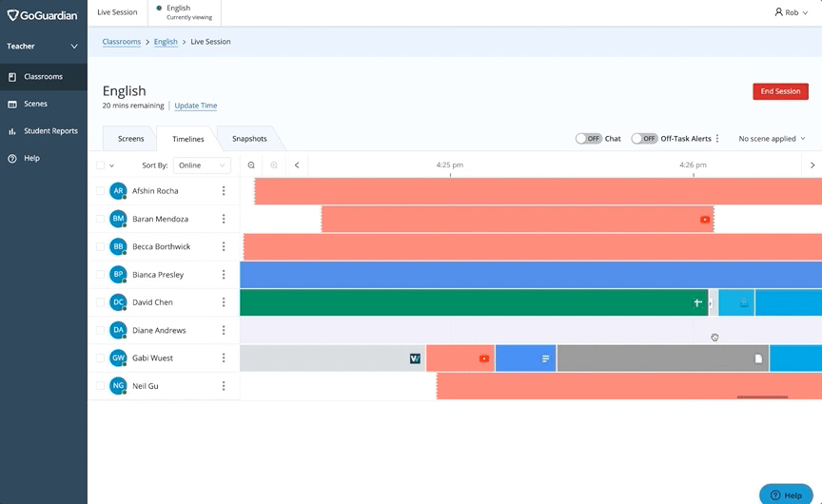Open the three-dot menu for David Chen

(x=224, y=302)
